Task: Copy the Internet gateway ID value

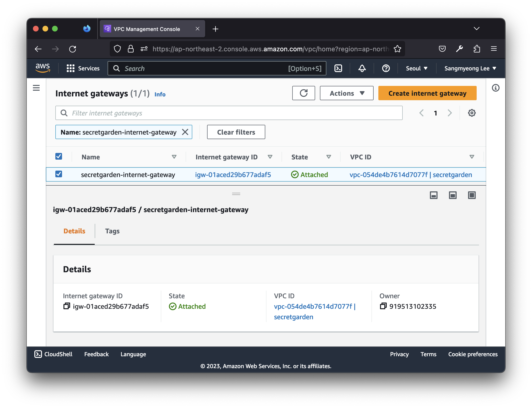Action: click(x=67, y=306)
